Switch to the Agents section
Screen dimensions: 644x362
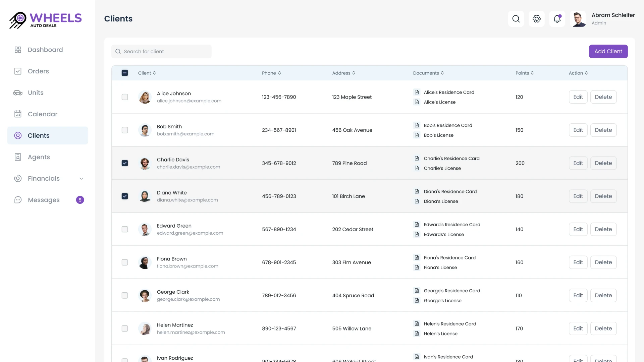click(38, 157)
